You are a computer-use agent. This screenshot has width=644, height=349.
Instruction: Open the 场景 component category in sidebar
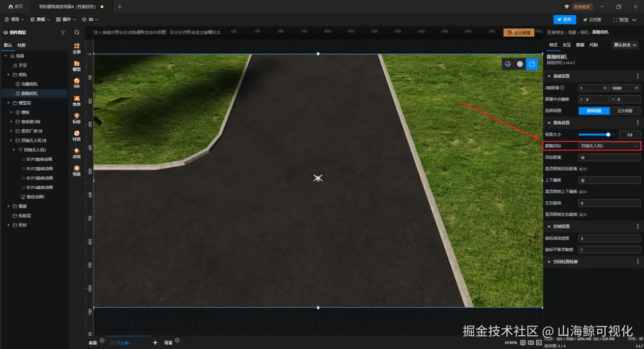pyautogui.click(x=77, y=170)
